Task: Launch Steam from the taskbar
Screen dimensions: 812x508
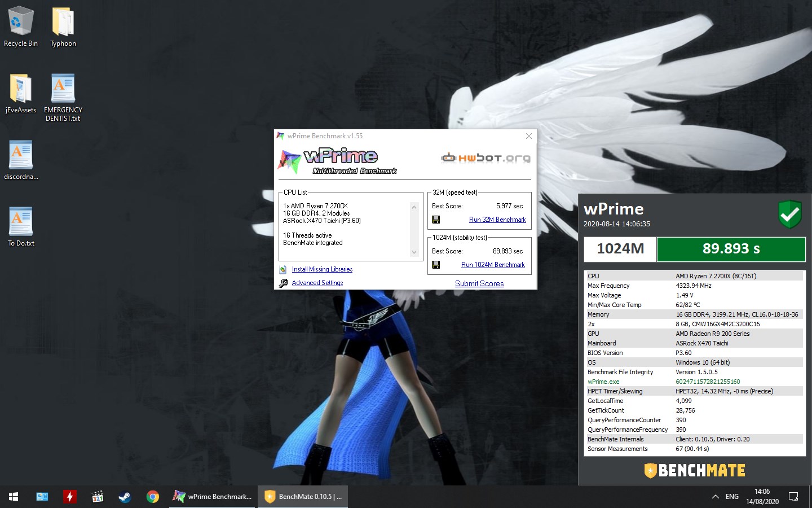Action: tap(125, 497)
